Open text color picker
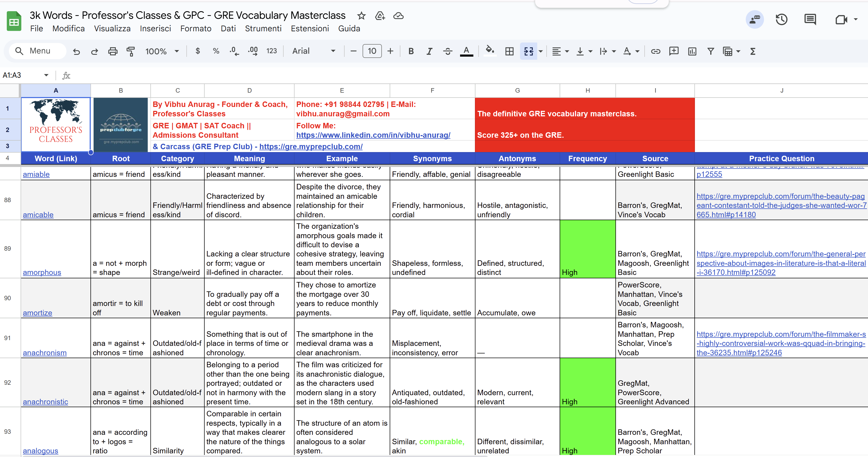This screenshot has width=868, height=457. tap(466, 51)
